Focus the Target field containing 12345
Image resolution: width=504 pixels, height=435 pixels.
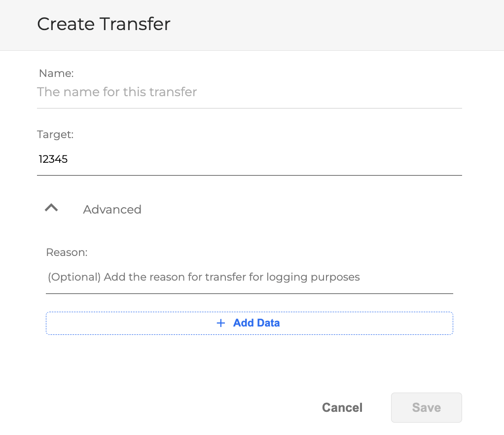(249, 159)
